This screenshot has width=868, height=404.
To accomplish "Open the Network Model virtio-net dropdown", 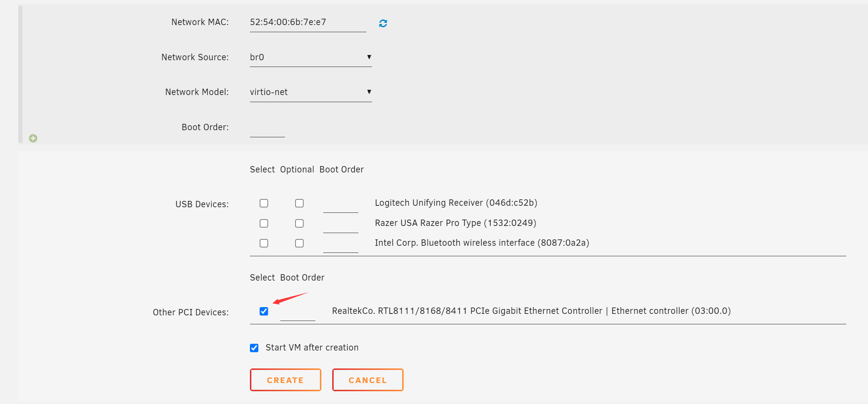I will [x=311, y=92].
